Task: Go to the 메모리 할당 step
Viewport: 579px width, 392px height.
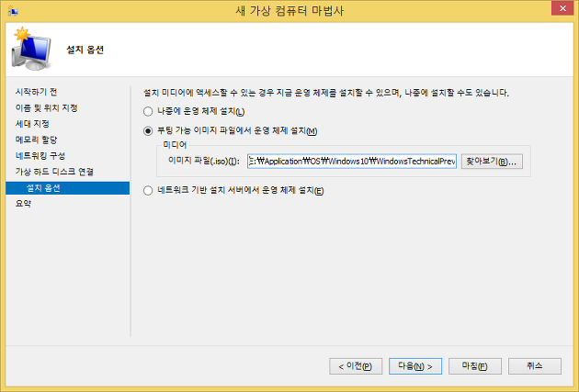Action: click(36, 140)
